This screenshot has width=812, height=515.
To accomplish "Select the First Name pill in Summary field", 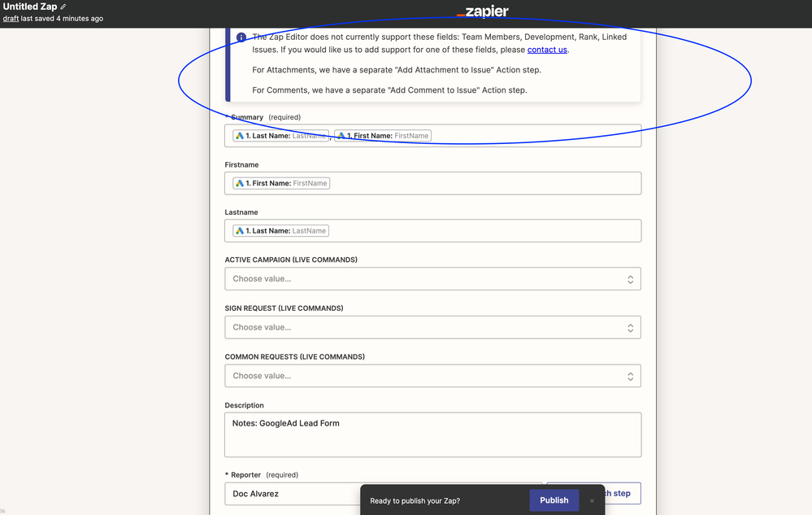I will click(383, 136).
